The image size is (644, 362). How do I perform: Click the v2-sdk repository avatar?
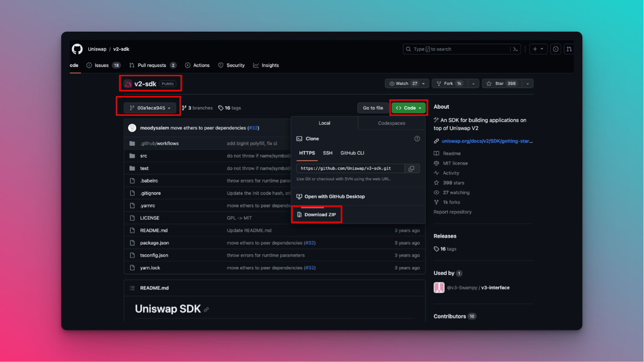coord(128,84)
